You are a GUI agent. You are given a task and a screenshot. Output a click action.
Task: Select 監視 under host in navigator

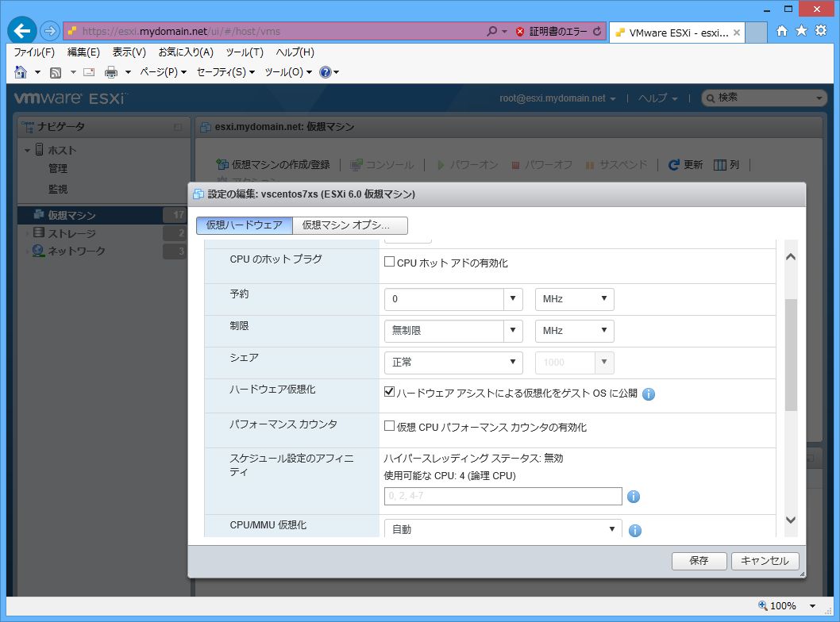click(x=58, y=190)
